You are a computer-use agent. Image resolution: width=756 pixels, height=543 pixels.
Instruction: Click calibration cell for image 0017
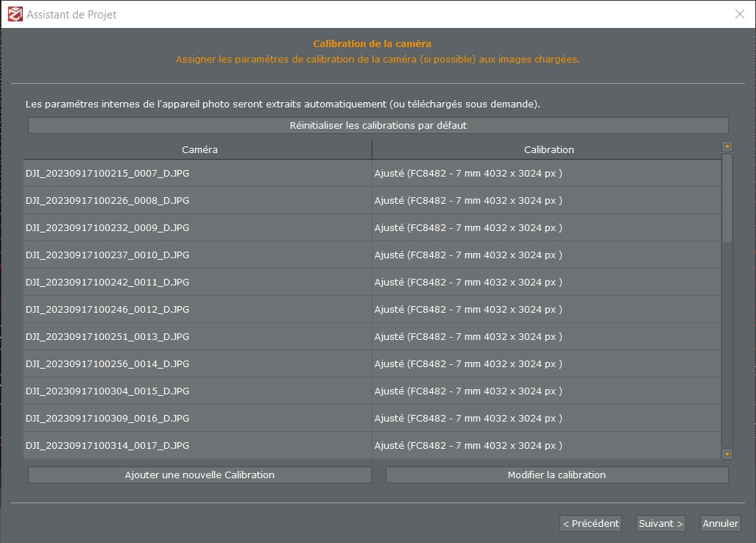[547, 446]
